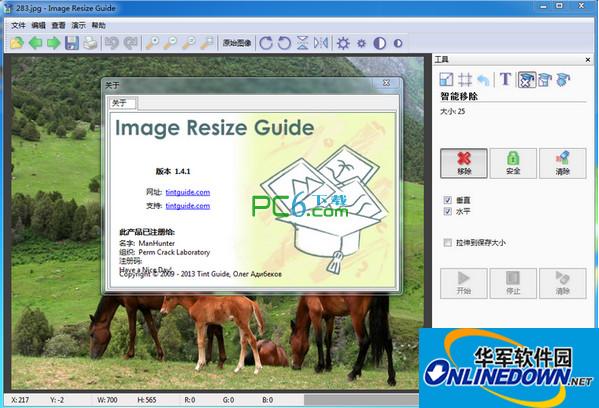Click the 组织: Perm Crack Laboratory text
This screenshot has width=599, height=408.
(165, 252)
